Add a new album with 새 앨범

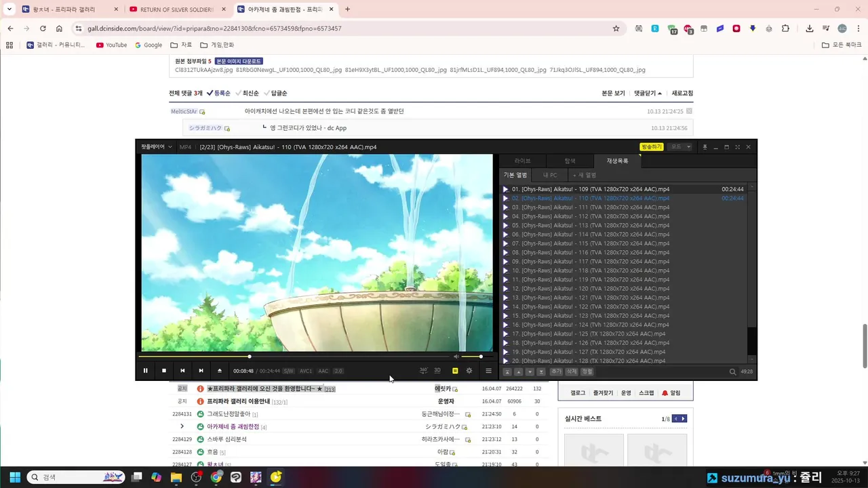(585, 175)
